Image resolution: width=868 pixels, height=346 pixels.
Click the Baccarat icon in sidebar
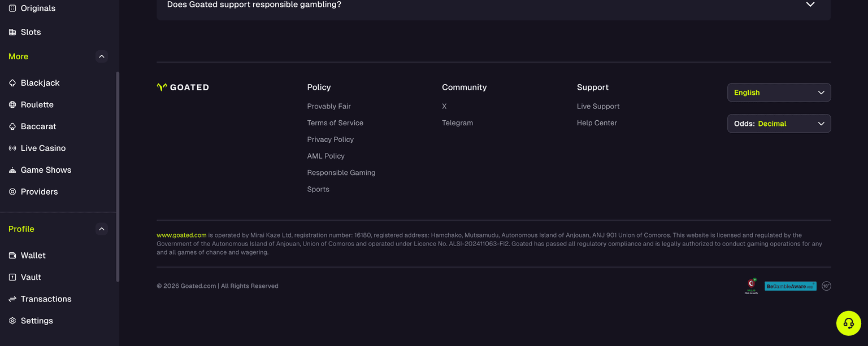(x=12, y=126)
